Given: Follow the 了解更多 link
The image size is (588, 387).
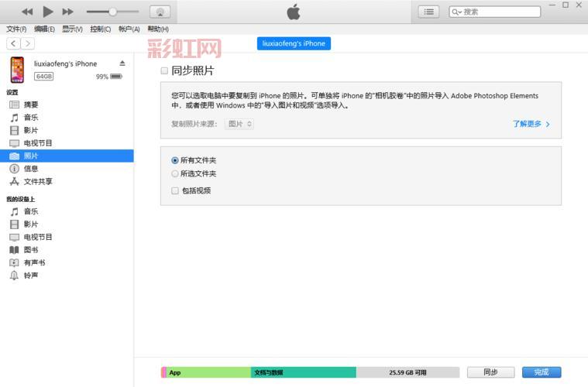Looking at the screenshot, I should pyautogui.click(x=531, y=124).
